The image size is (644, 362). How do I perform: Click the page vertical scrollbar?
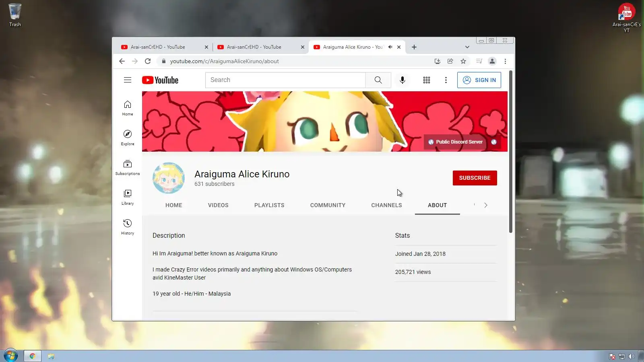(x=511, y=152)
